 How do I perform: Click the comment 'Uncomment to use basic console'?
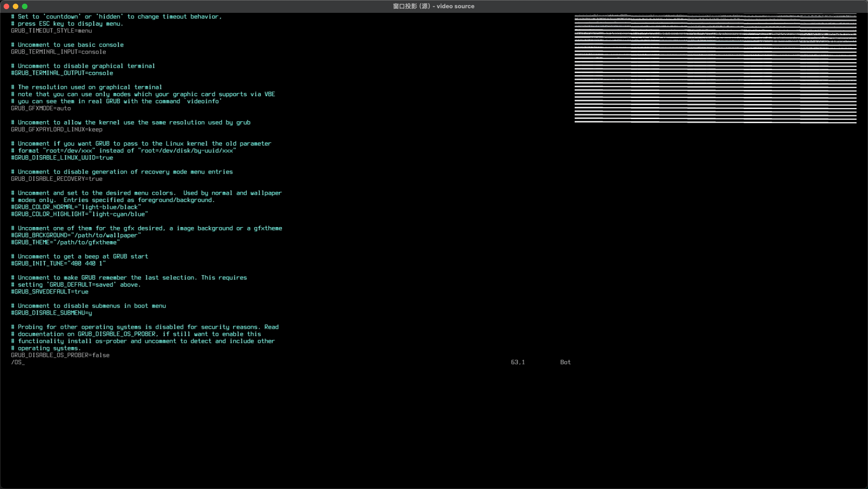click(x=67, y=45)
